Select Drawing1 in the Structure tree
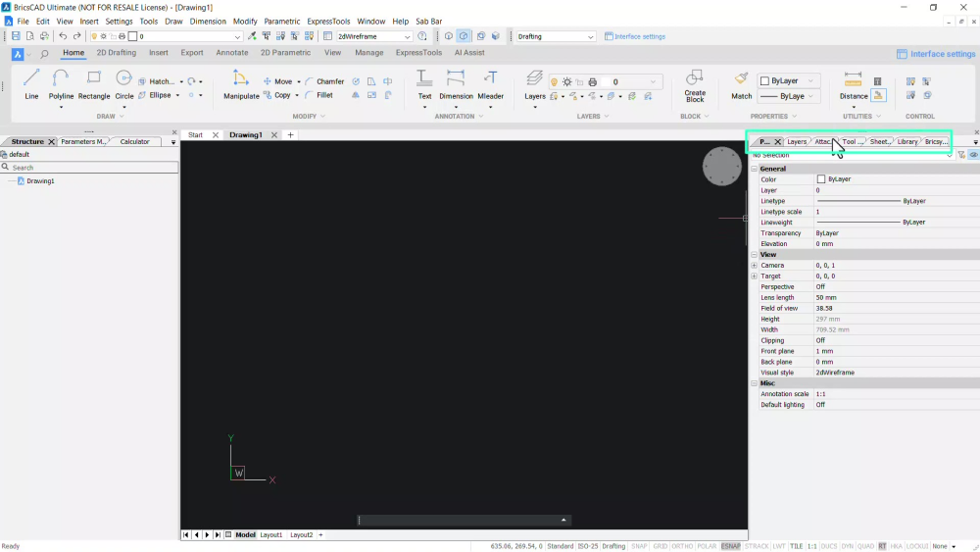The height and width of the screenshot is (552, 980). click(x=40, y=181)
